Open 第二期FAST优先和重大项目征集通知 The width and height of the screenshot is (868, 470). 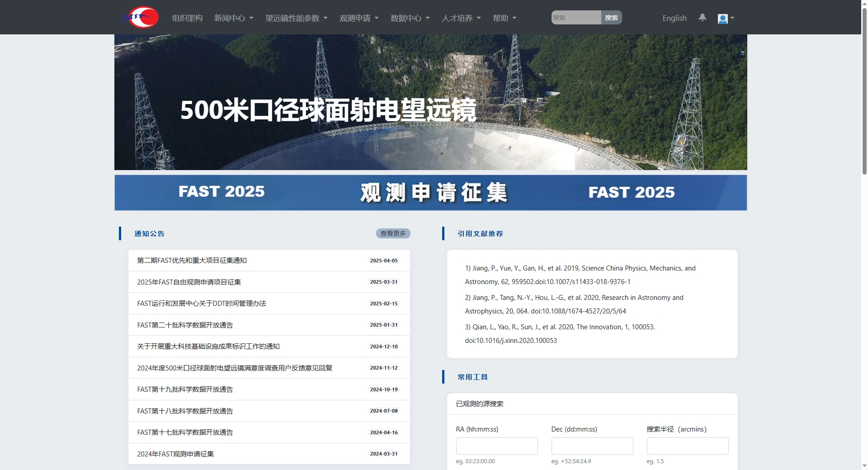pyautogui.click(x=192, y=261)
